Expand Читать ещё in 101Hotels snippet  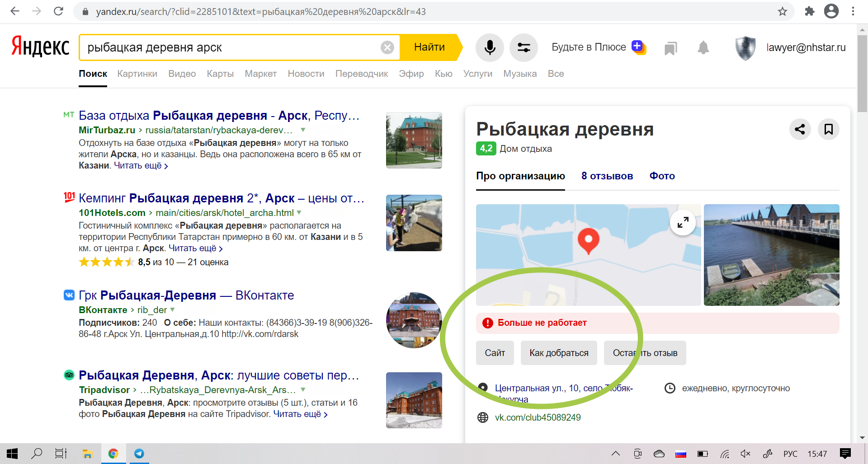click(196, 248)
